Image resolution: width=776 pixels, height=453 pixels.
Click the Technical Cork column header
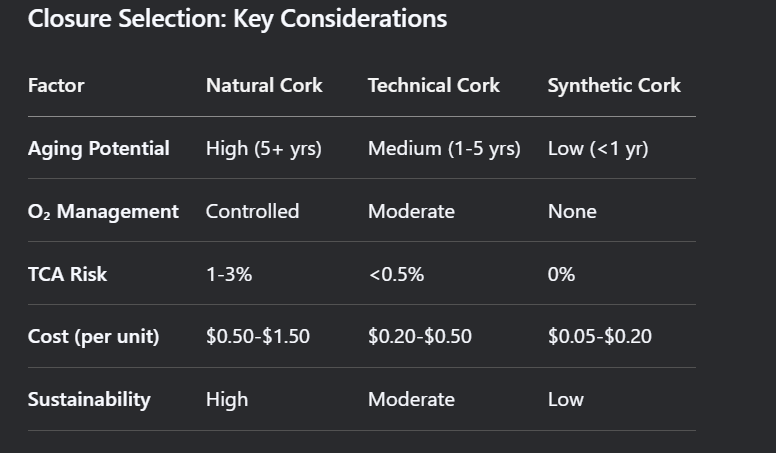point(435,86)
